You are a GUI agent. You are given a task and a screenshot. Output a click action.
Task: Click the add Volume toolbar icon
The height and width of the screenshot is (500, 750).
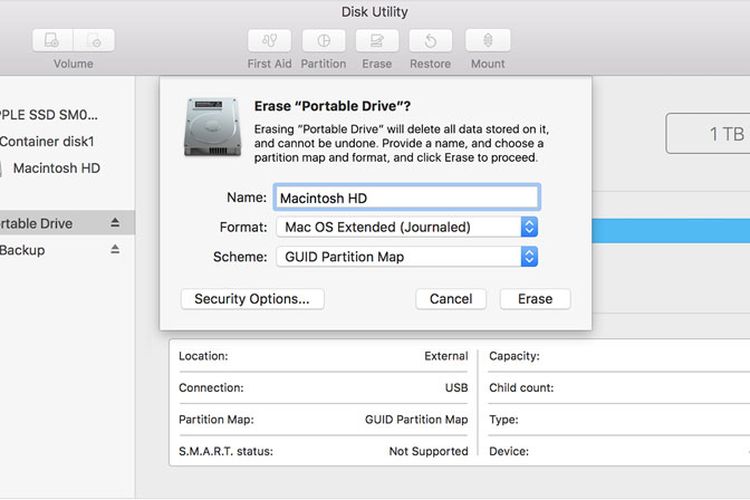point(53,40)
